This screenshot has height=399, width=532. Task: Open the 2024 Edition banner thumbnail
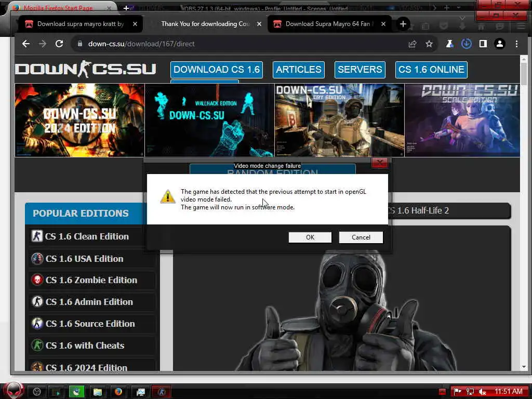click(x=79, y=120)
